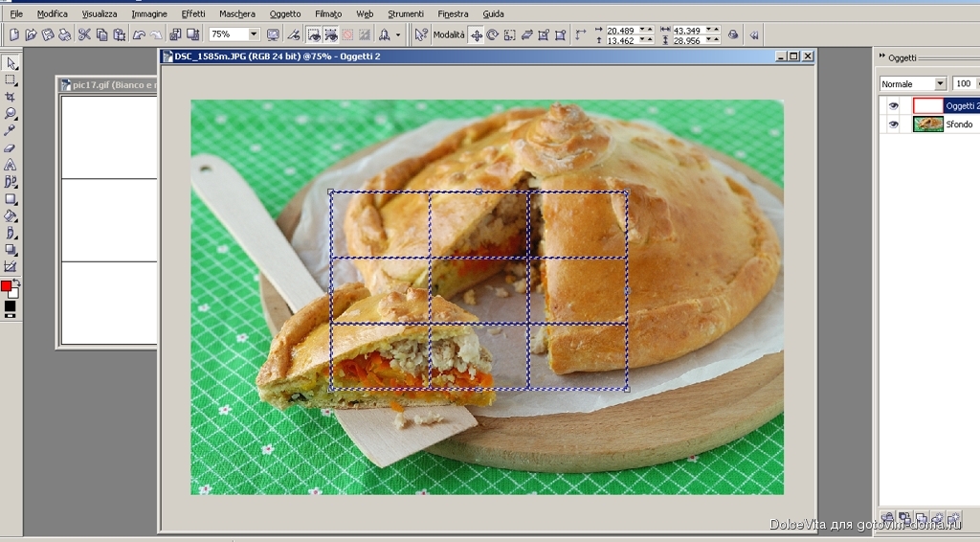
Task: Click the transform apply button on property bar
Action: (x=733, y=35)
